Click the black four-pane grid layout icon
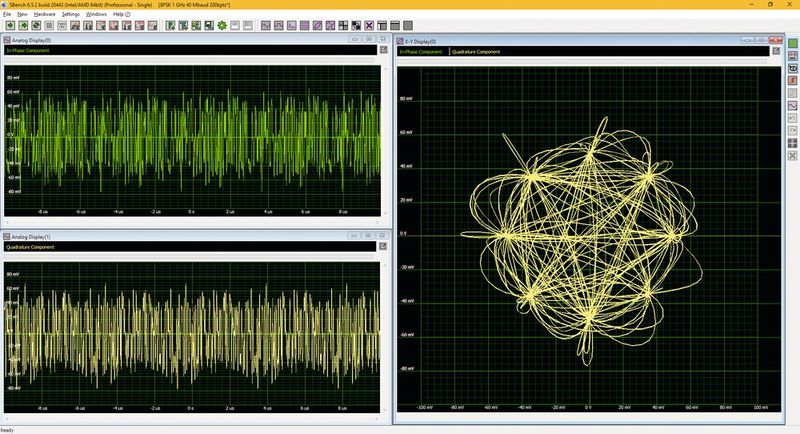This screenshot has width=800, height=434. [x=343, y=25]
